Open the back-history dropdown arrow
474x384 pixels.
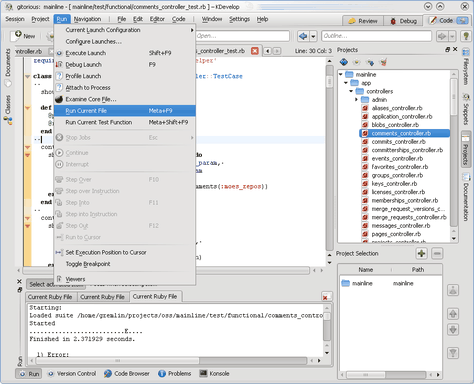(313, 36)
